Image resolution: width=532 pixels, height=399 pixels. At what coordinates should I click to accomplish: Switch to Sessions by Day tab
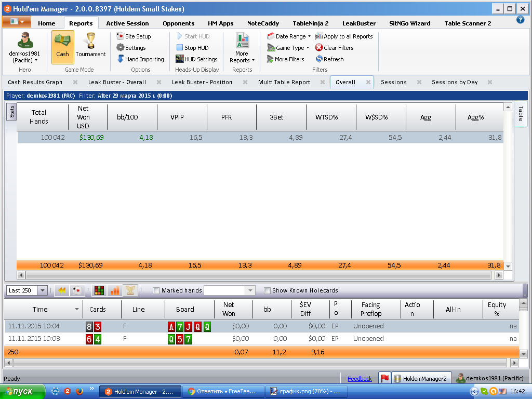click(x=455, y=82)
